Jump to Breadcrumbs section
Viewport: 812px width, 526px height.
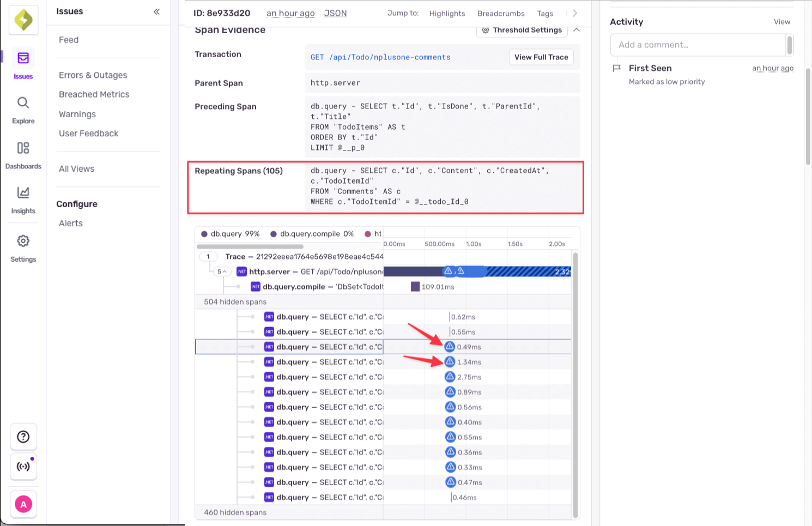click(x=501, y=14)
